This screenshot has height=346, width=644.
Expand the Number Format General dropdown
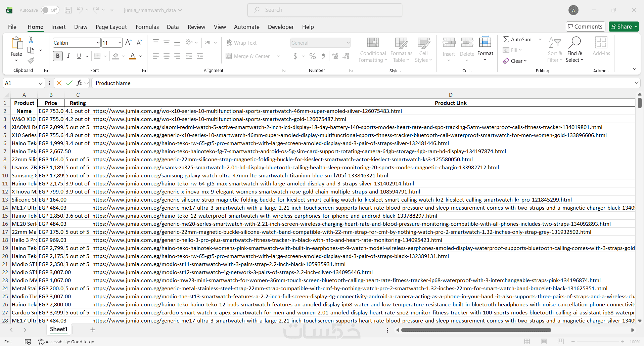click(x=348, y=43)
